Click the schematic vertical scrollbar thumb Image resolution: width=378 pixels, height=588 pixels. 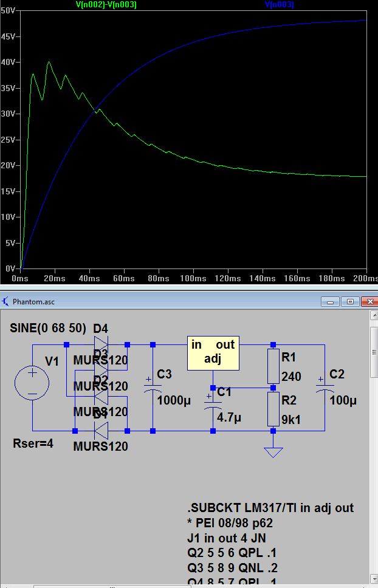pyautogui.click(x=374, y=352)
